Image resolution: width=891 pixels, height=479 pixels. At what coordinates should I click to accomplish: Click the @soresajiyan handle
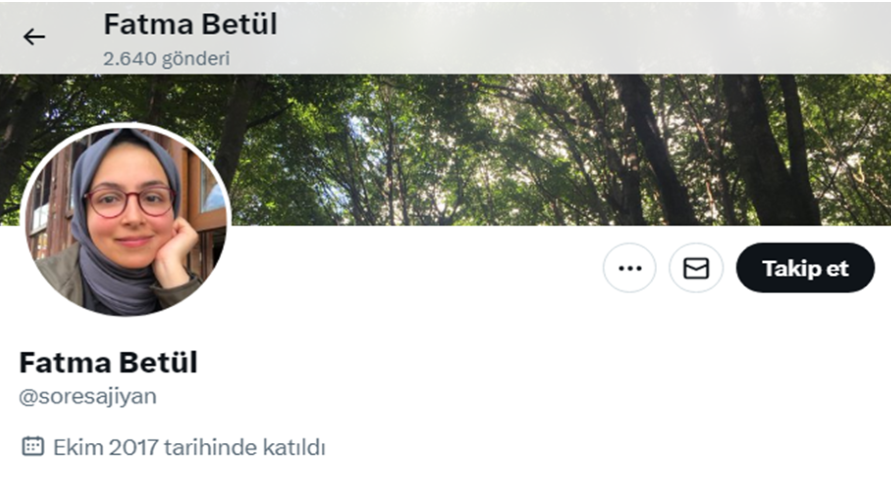88,396
